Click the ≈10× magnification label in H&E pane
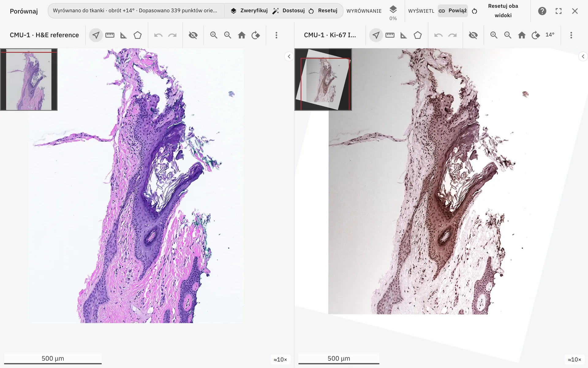This screenshot has height=368, width=588. point(281,359)
